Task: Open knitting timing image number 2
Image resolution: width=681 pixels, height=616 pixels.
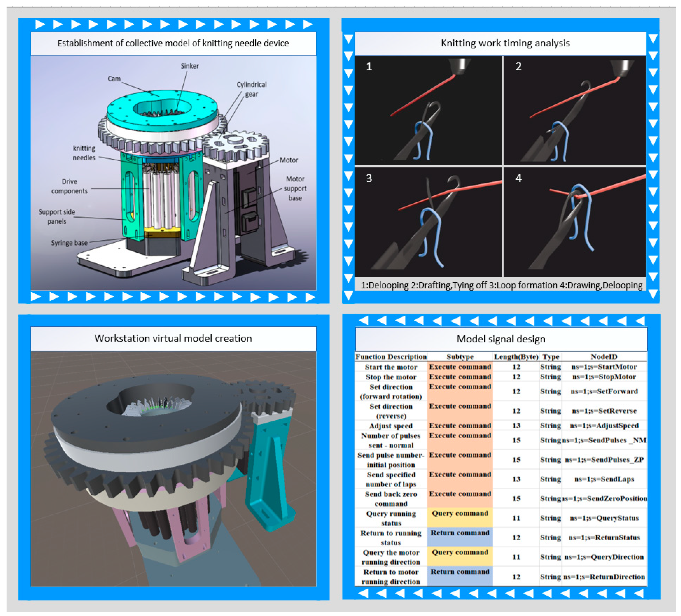Action: 574,111
